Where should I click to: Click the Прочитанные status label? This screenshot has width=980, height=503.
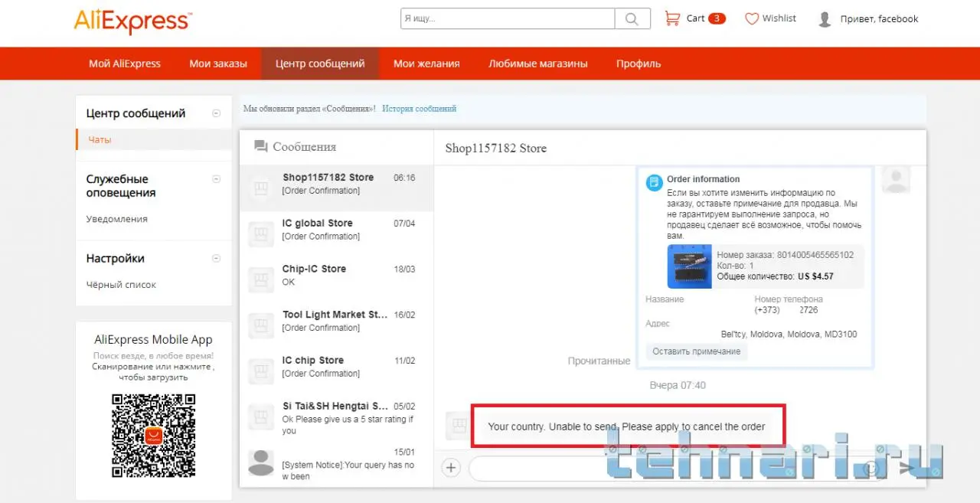599,361
